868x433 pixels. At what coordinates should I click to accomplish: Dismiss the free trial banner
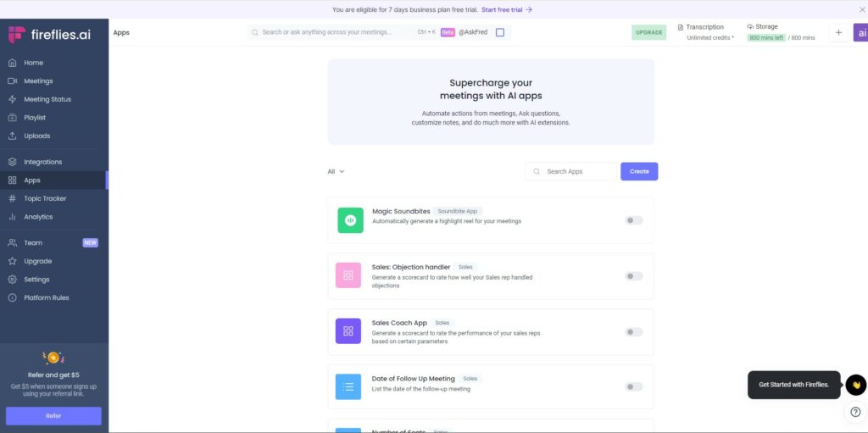862,9
